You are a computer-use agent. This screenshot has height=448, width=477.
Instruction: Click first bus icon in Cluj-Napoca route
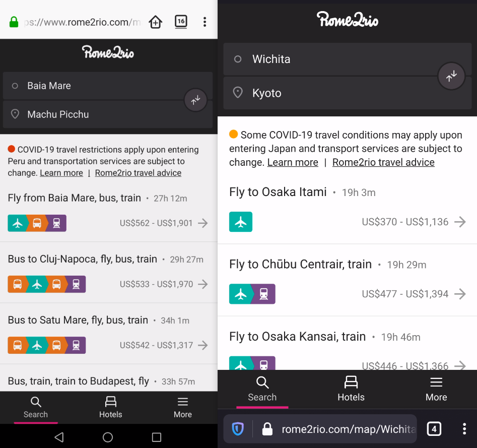[x=18, y=284]
